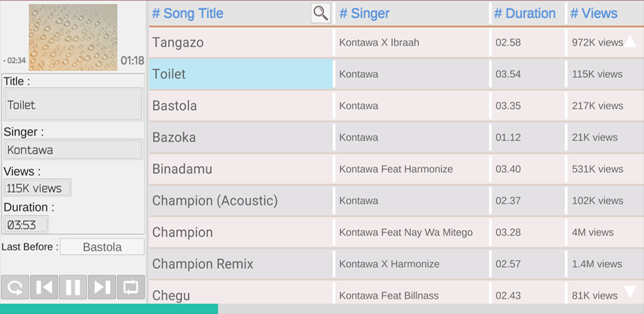This screenshot has height=314, width=644.
Task: Select Bastola in the song list
Action: click(x=175, y=106)
